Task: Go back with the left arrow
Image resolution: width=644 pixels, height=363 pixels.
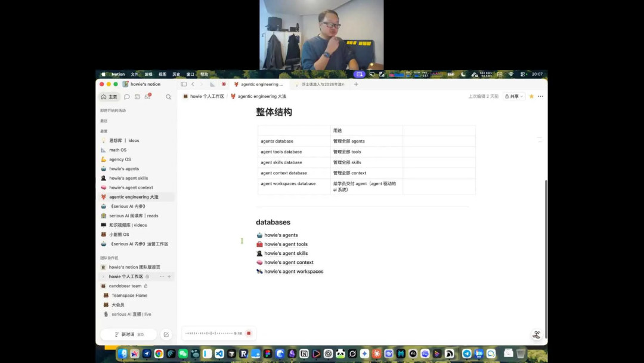Action: tap(193, 84)
